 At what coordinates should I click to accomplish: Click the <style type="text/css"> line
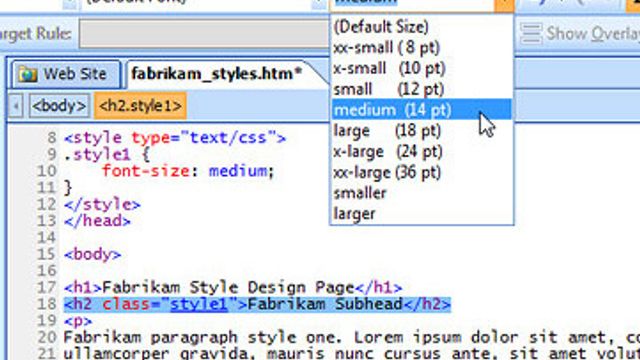tap(175, 138)
